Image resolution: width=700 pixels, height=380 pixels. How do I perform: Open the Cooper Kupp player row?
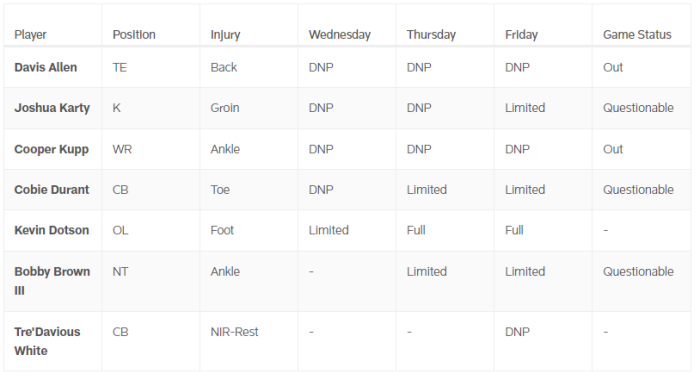coord(347,149)
